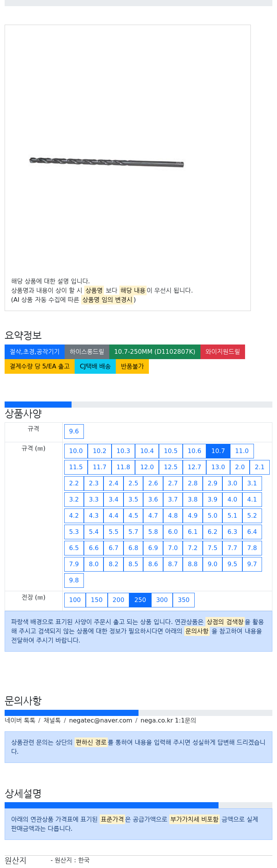Click the CJ택배 배송 tag

click(95, 366)
